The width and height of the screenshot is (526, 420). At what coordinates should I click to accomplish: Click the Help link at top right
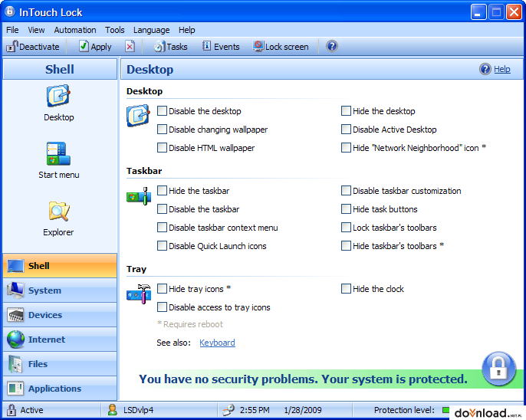501,69
